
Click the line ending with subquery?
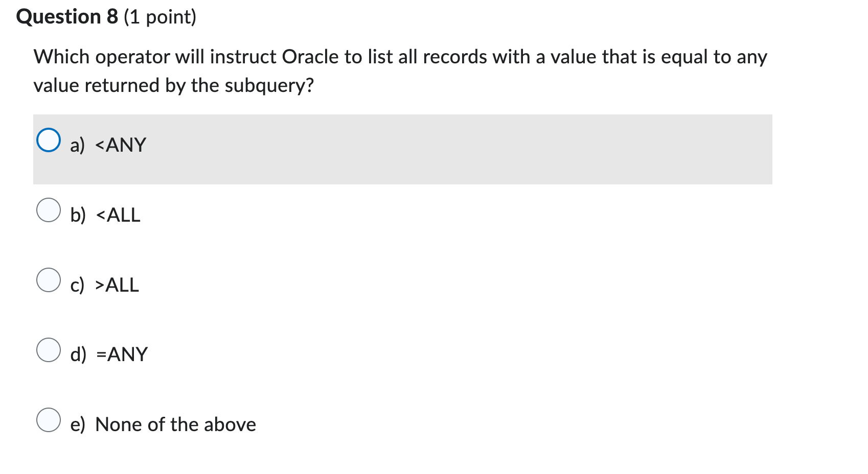point(174,86)
